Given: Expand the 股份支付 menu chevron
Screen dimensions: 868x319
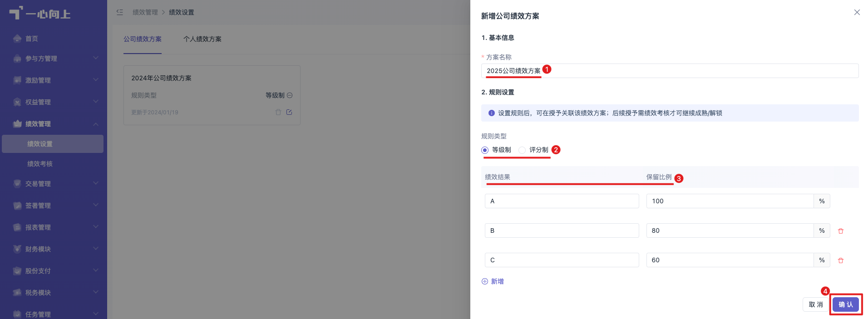Looking at the screenshot, I should pos(96,270).
